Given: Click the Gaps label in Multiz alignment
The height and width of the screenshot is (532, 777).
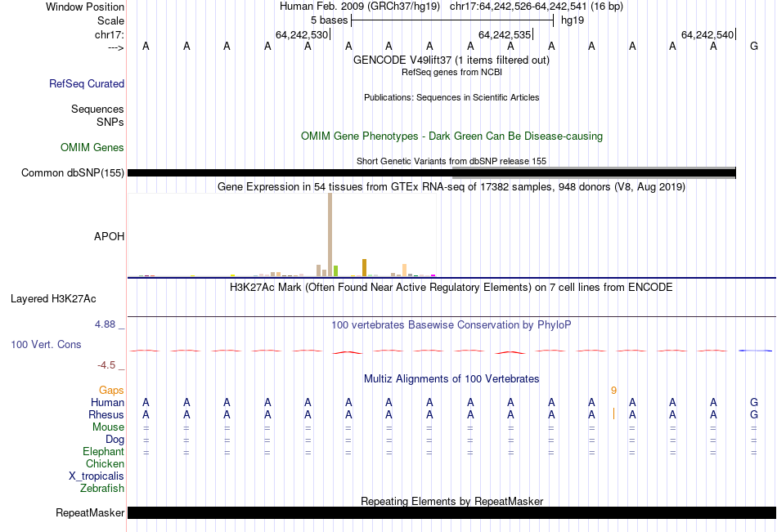Looking at the screenshot, I should tap(111, 391).
